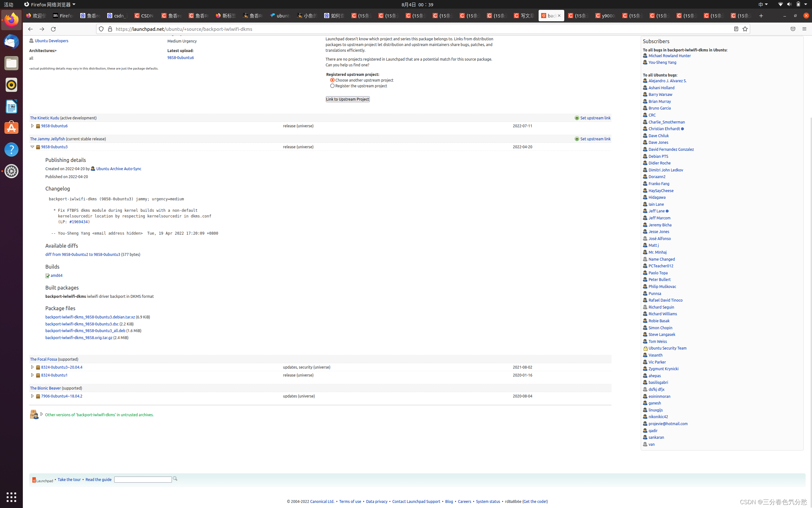
Task: Open Ubuntu Software from the dock
Action: [x=11, y=128]
